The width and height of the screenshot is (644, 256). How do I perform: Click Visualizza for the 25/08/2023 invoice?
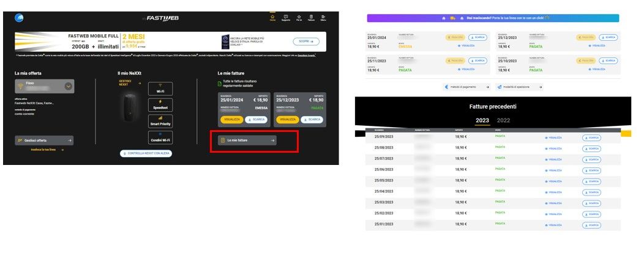[x=553, y=148]
